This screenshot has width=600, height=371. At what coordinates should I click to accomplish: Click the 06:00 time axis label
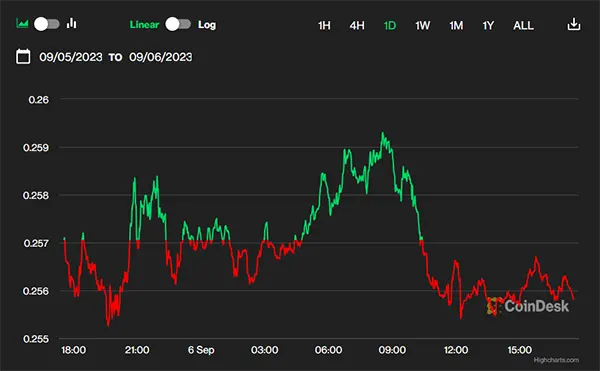tap(328, 350)
